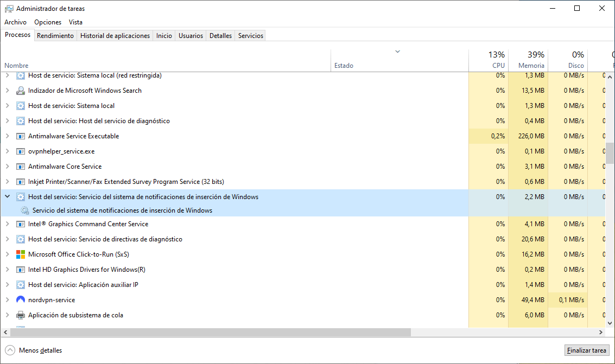The image size is (615, 364).
Task: Click the sort chevron above the Estado column
Action: tap(397, 52)
